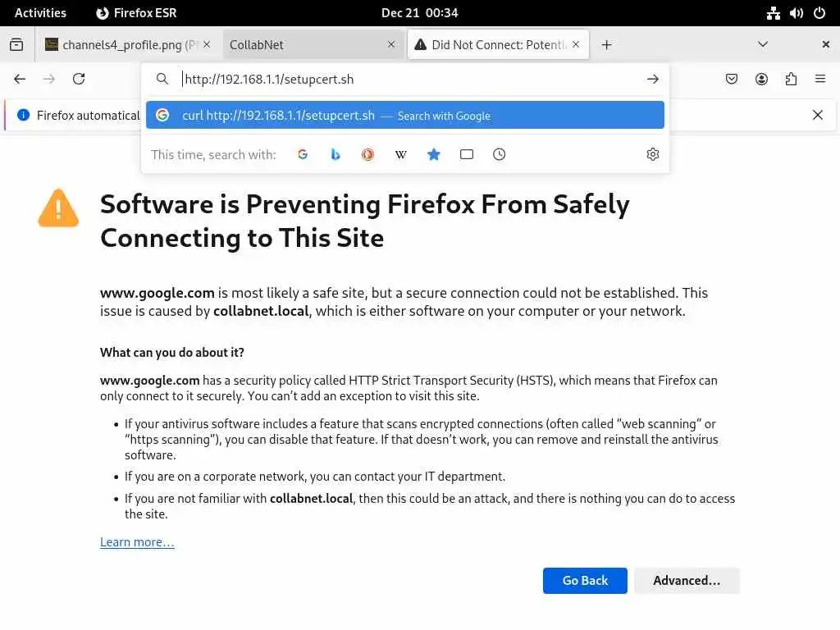Expand the Advanced… error details
840x630 pixels.
point(687,581)
